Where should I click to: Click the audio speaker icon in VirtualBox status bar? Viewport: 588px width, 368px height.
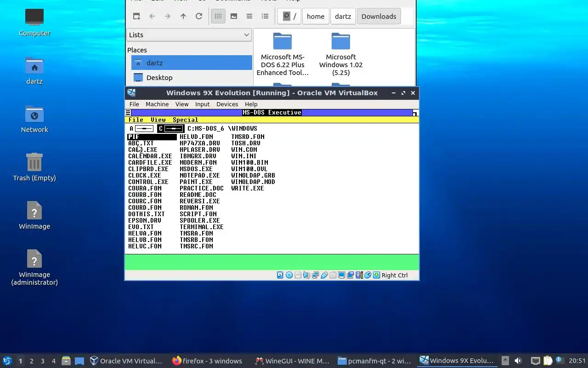[x=306, y=275]
